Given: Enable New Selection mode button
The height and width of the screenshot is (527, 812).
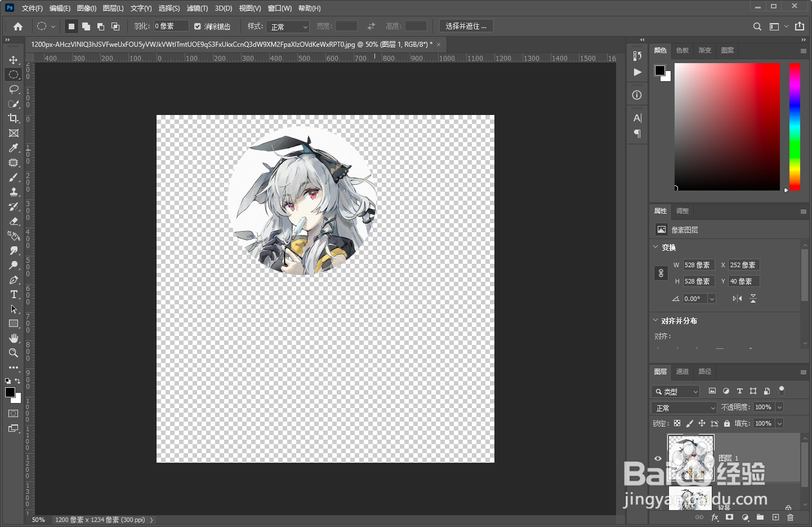Looking at the screenshot, I should point(72,26).
